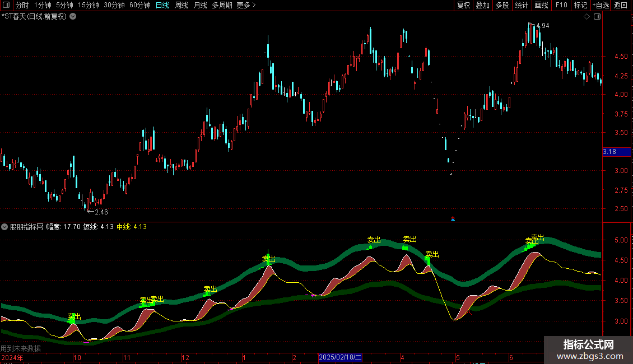Click the 5.00 level on indicator axis
The width and height of the screenshot is (633, 364).
click(621, 240)
